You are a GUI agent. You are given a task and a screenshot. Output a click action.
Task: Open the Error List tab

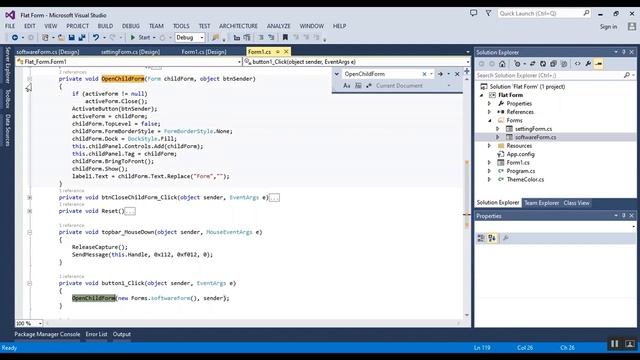[96, 334]
